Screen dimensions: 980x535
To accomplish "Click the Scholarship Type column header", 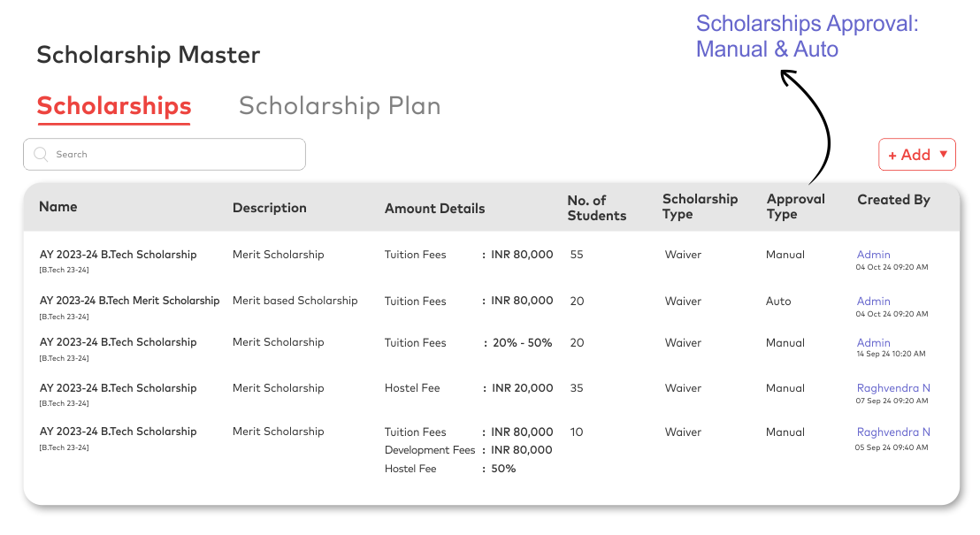I will point(700,207).
